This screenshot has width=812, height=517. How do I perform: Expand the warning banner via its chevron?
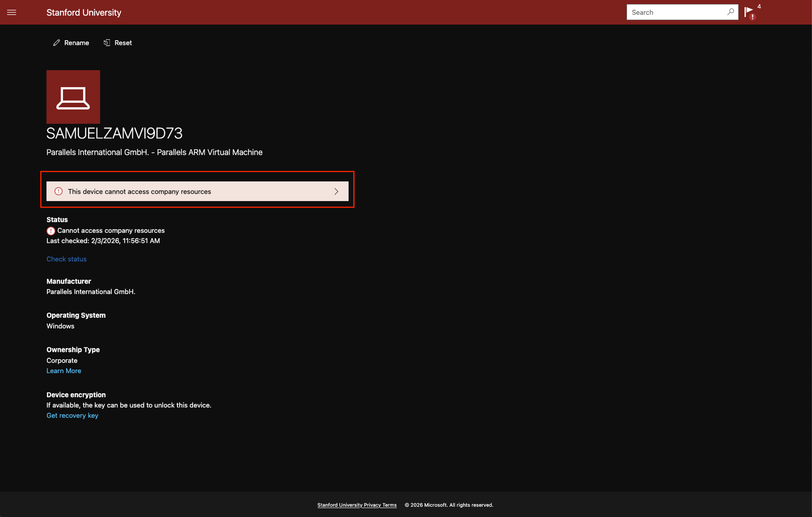[336, 191]
